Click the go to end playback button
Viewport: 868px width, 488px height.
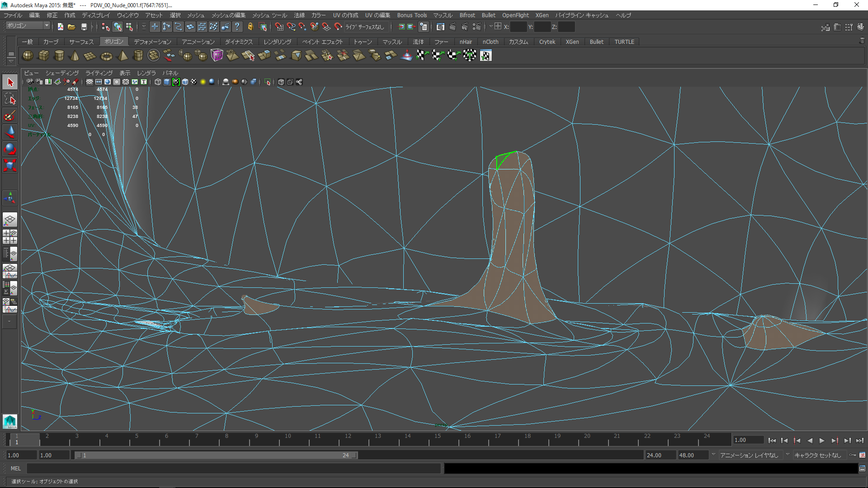click(x=859, y=441)
